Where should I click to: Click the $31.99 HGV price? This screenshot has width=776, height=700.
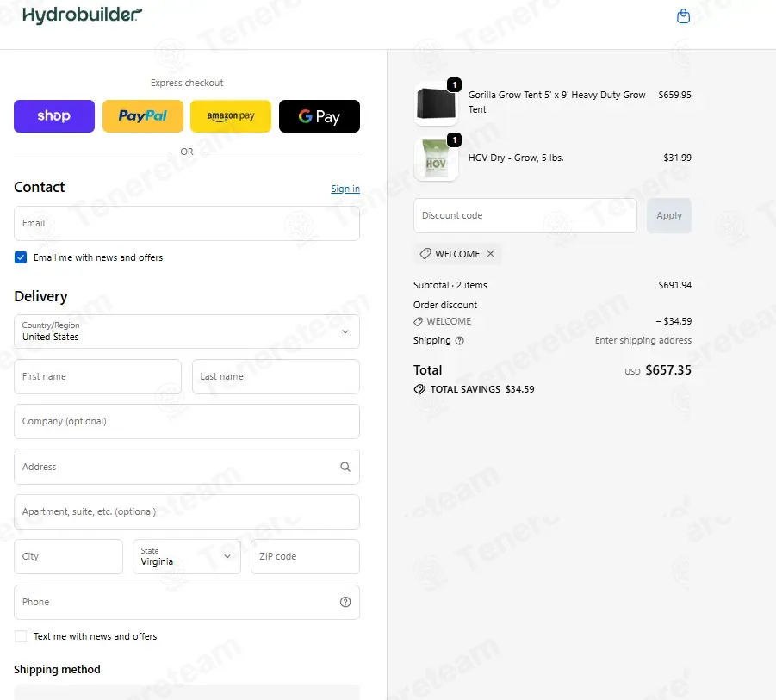coord(678,158)
